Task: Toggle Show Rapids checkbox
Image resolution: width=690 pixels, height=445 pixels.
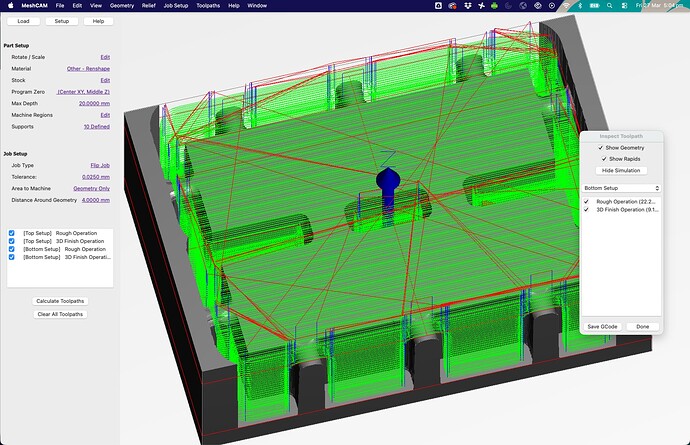Action: tap(604, 159)
